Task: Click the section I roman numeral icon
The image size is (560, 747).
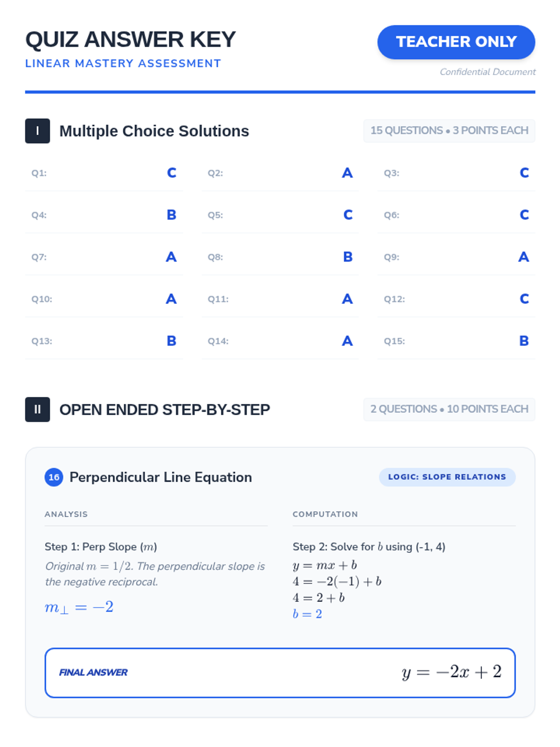Action: pyautogui.click(x=37, y=131)
